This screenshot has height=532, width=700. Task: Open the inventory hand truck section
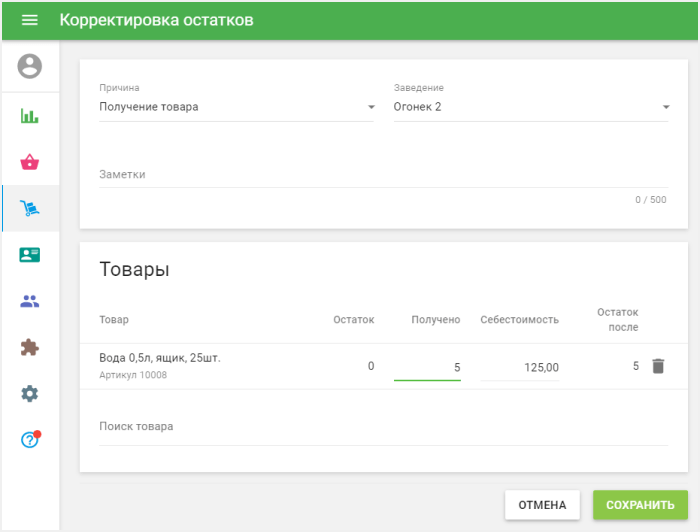click(x=29, y=208)
